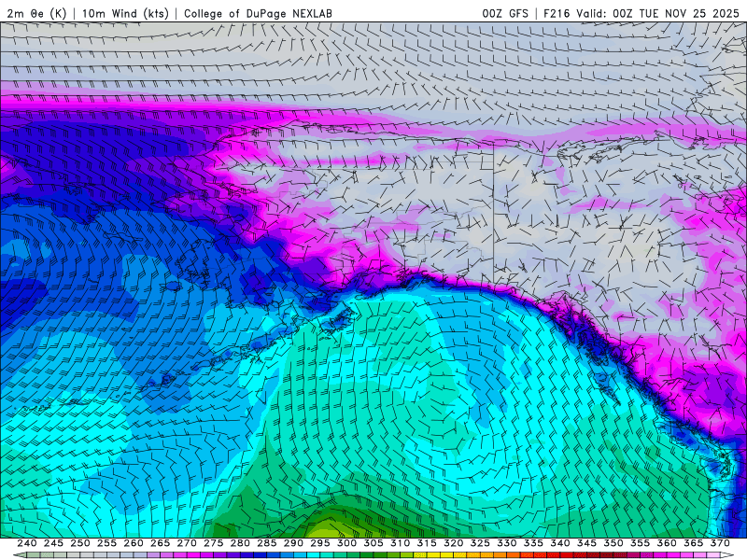
Task: Click the 250 value on the color scale
Action: tap(80, 543)
